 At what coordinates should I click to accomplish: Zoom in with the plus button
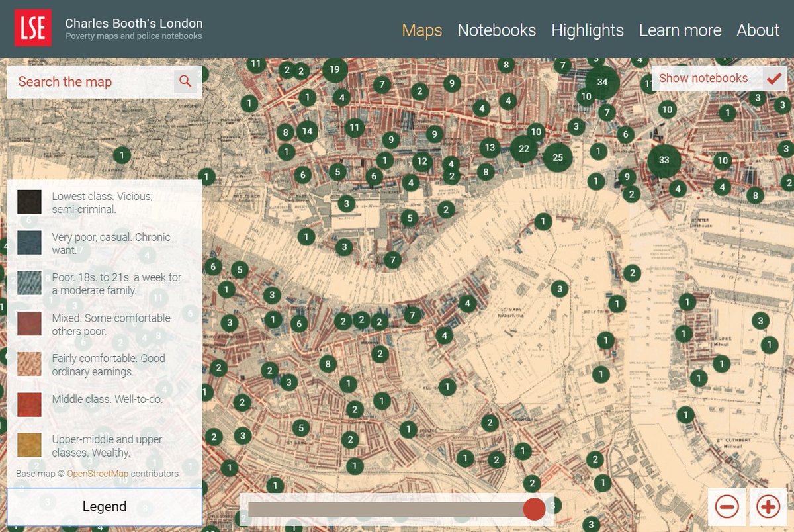768,508
